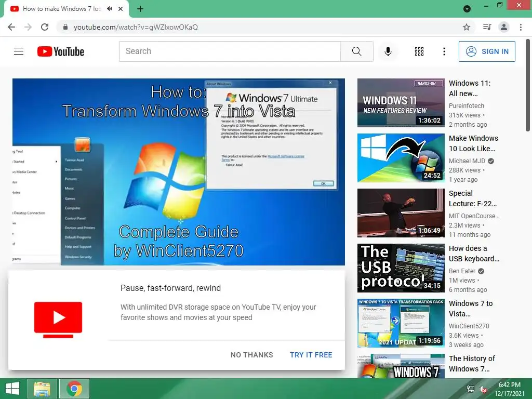
Task: Open File Explorer from taskbar
Action: point(42,389)
